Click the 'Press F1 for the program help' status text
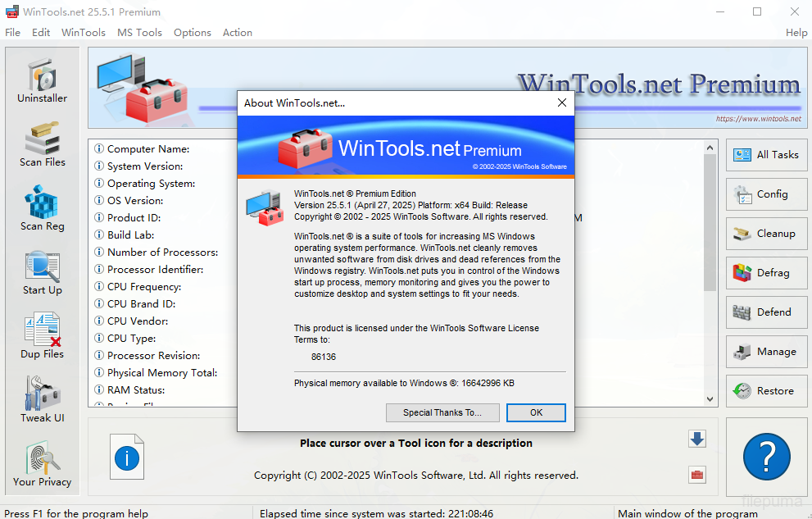Image resolution: width=812 pixels, height=519 pixels. [76, 513]
